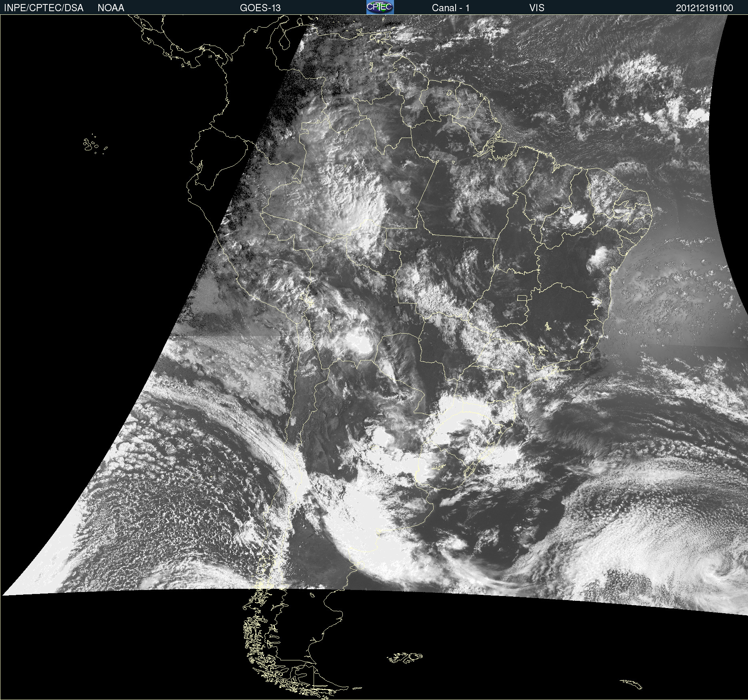Image resolution: width=748 pixels, height=700 pixels.
Task: Click the VIS channel label
Action: 537,8
